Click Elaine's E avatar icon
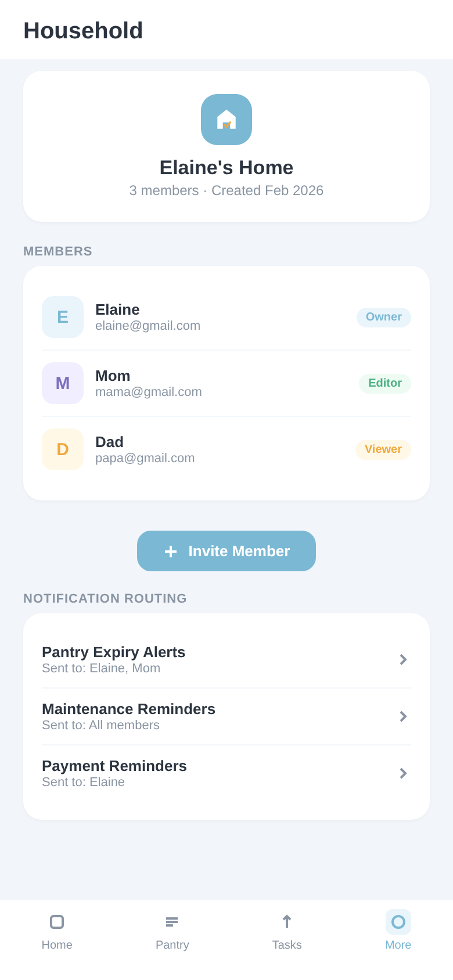This screenshot has height=980, width=453. click(63, 317)
